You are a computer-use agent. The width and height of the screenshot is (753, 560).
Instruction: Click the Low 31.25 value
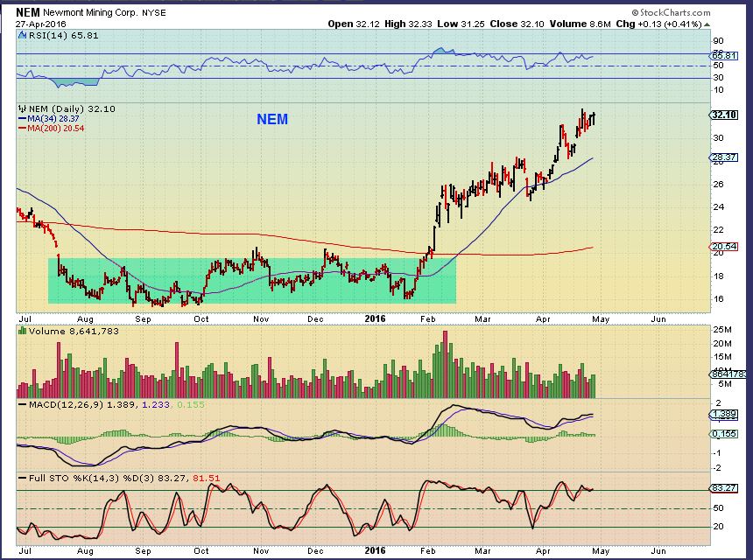click(461, 24)
